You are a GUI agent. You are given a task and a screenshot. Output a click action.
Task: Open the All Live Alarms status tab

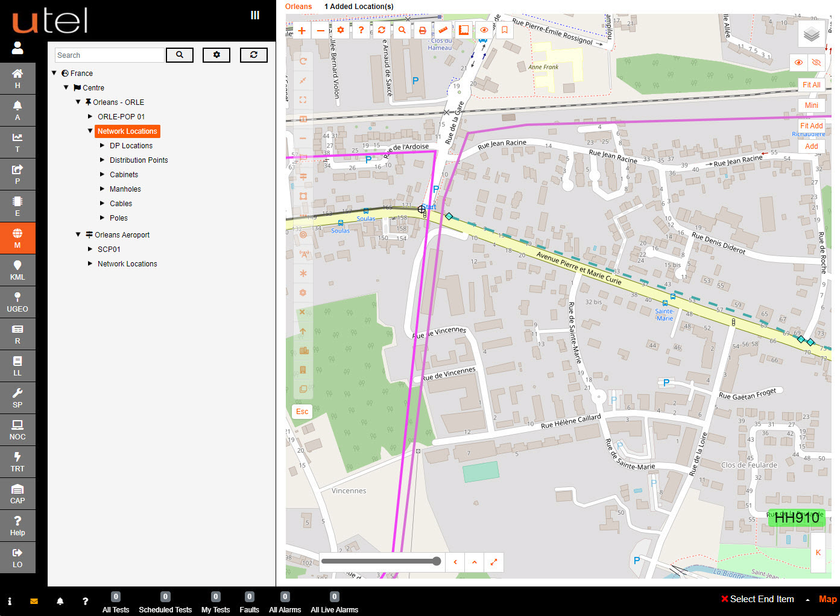(334, 602)
